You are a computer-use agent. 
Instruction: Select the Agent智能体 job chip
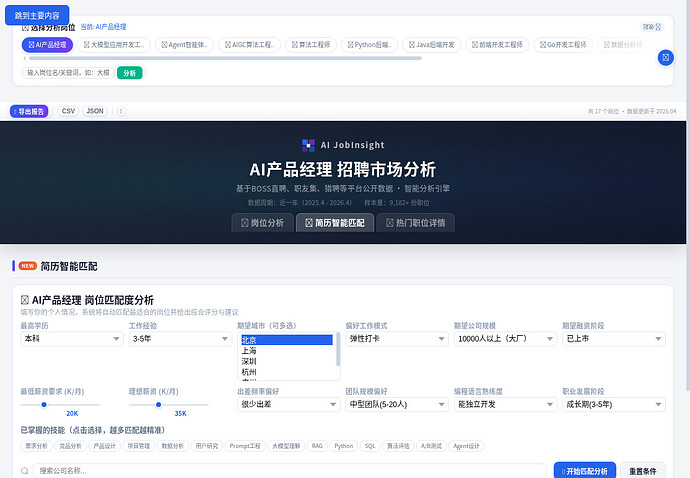click(x=184, y=45)
